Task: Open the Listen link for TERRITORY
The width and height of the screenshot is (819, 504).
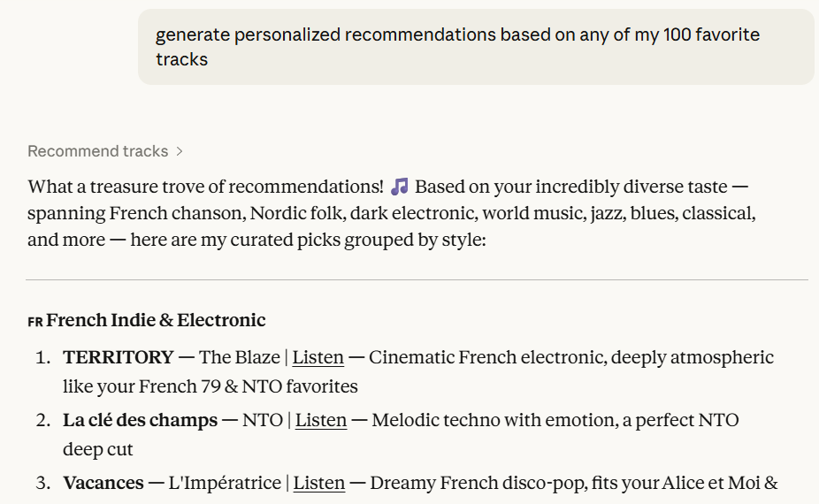Action: (318, 357)
